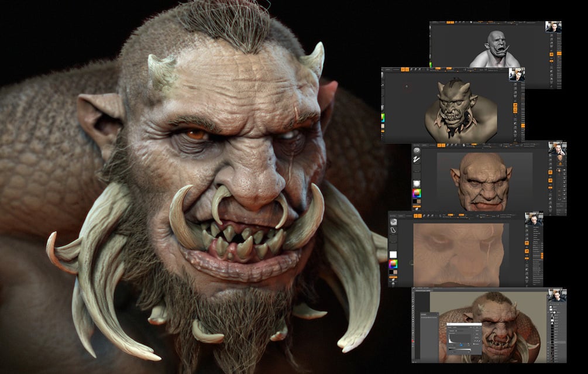This screenshot has height=374, width=588.
Task: Open webcam thumbnail in grey bust ZBrush window
Action: point(553,27)
